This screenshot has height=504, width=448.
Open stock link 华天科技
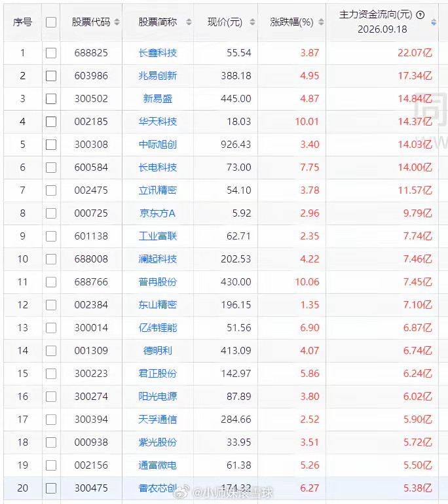point(158,122)
